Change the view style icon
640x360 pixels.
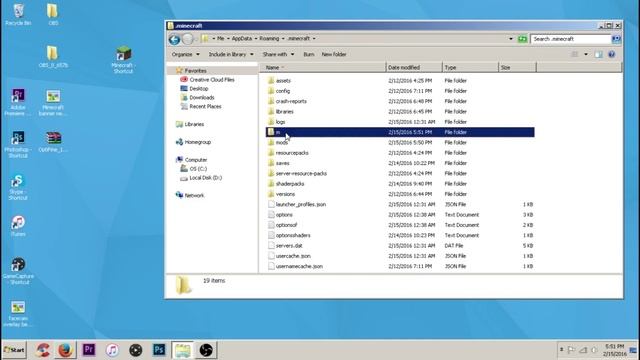pyautogui.click(x=575, y=54)
